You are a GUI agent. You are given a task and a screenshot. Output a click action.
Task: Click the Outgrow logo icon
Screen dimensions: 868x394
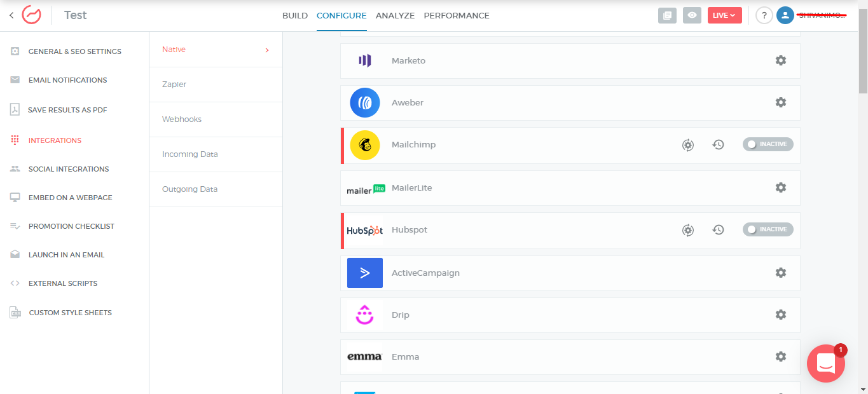[x=31, y=15]
